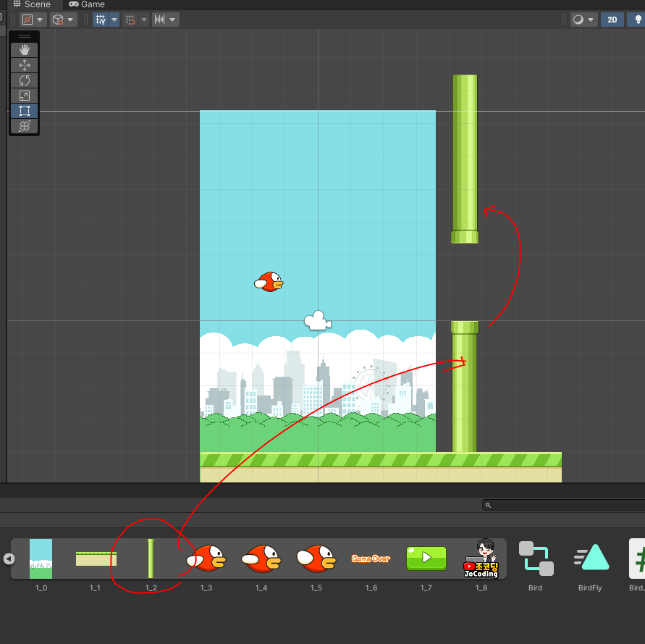The width and height of the screenshot is (645, 644).
Task: Open the pivot position dropdown arrow
Action: 41,20
